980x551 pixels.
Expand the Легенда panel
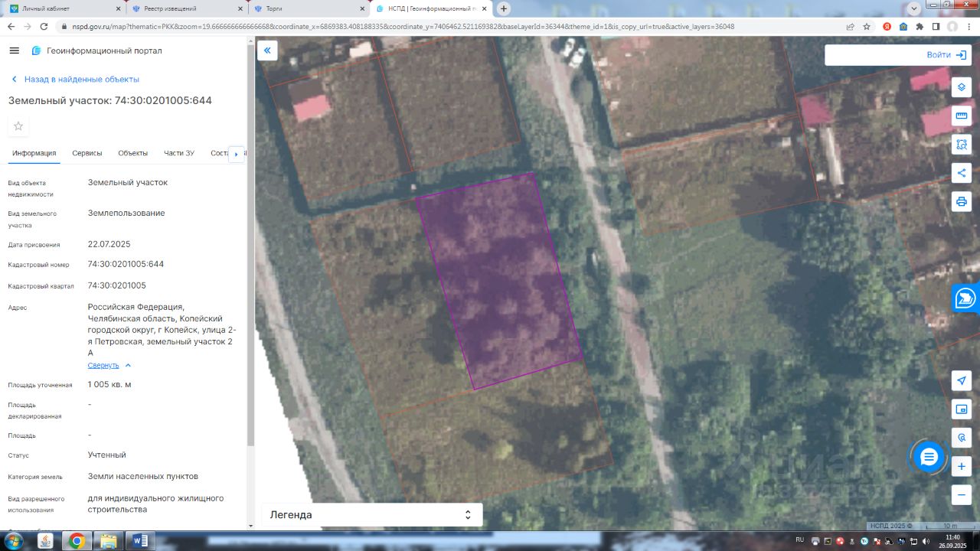tap(372, 515)
